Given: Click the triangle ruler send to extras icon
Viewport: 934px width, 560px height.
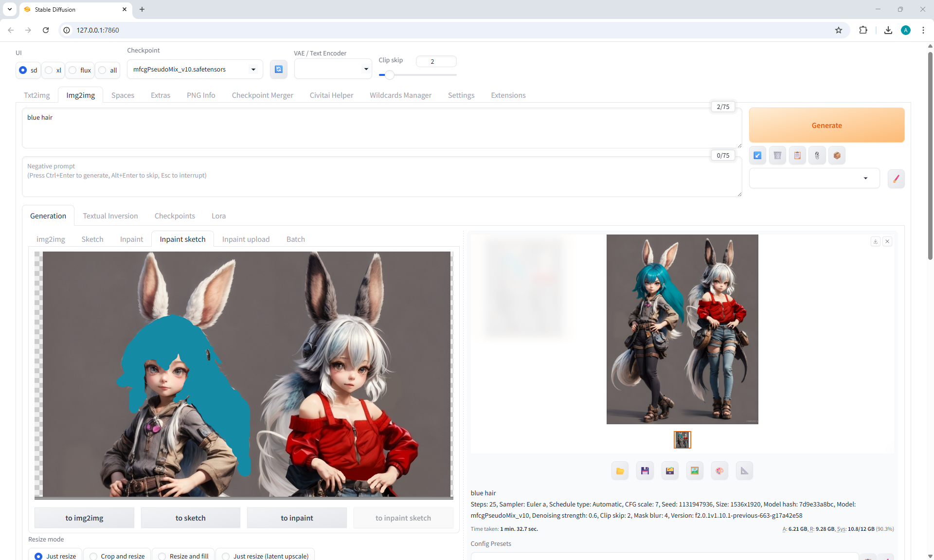Looking at the screenshot, I should click(744, 470).
